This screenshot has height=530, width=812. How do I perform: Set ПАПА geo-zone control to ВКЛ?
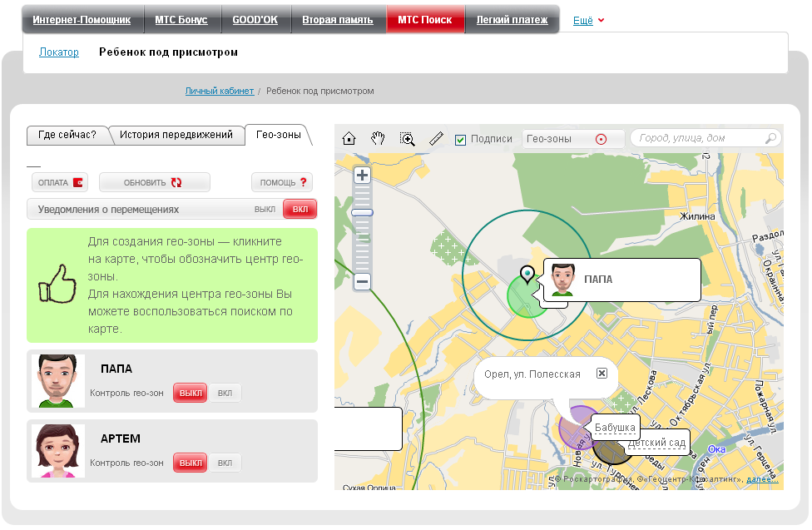225,394
